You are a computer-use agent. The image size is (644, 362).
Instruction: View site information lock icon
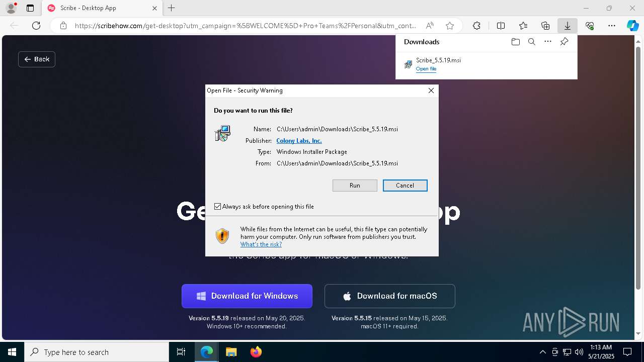63,26
